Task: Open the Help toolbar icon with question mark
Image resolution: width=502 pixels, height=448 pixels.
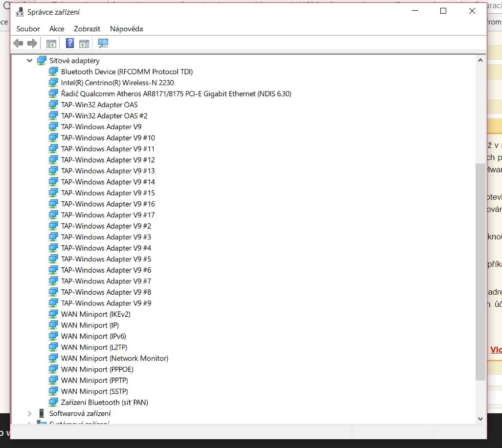Action: 70,43
